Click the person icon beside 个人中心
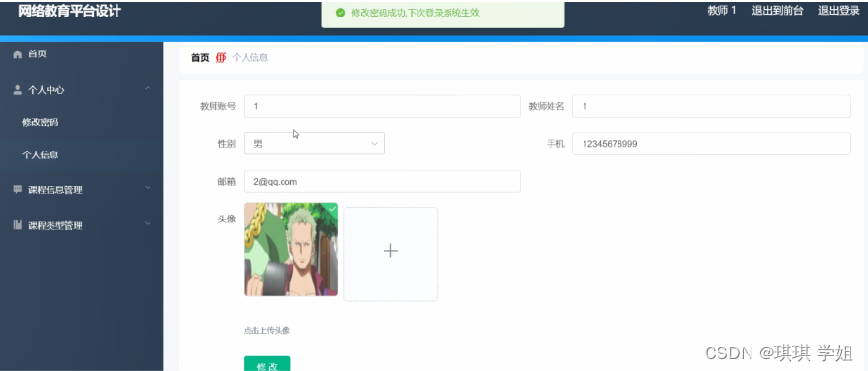Screen dimensions: 868x371 click(17, 90)
